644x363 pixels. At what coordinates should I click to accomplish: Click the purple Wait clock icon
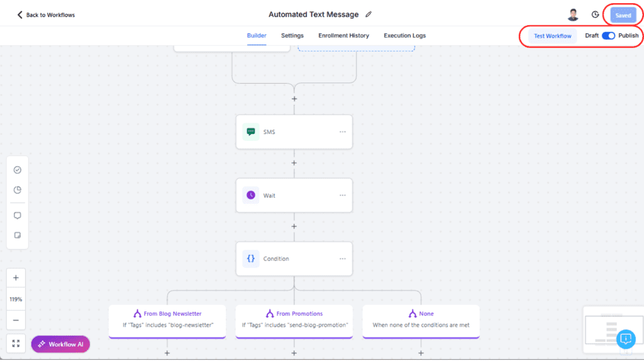pos(251,195)
